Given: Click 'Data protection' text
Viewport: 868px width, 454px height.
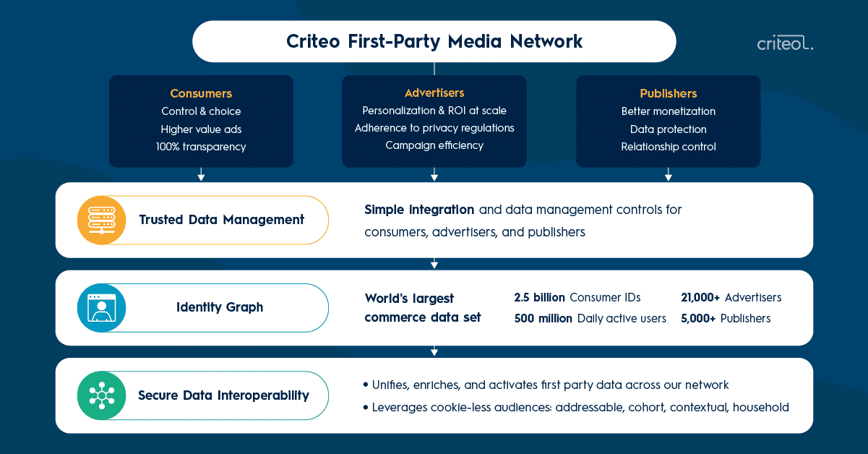Looking at the screenshot, I should click(x=669, y=129).
